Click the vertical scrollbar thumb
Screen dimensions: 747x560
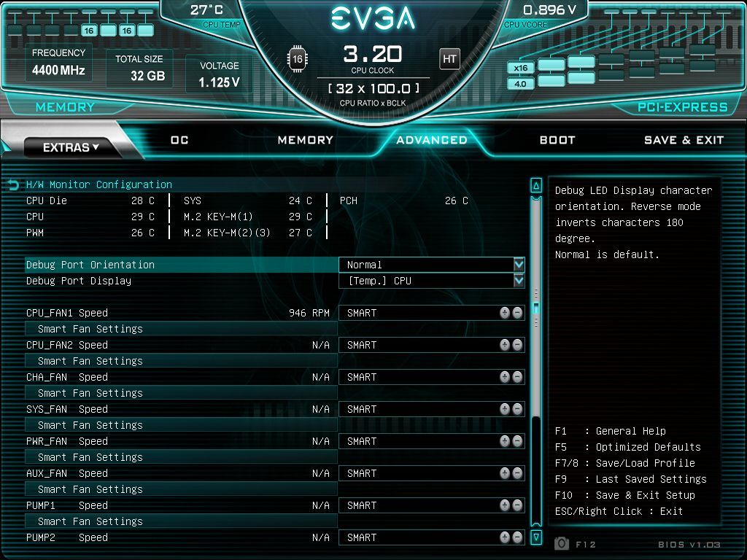tap(536, 308)
